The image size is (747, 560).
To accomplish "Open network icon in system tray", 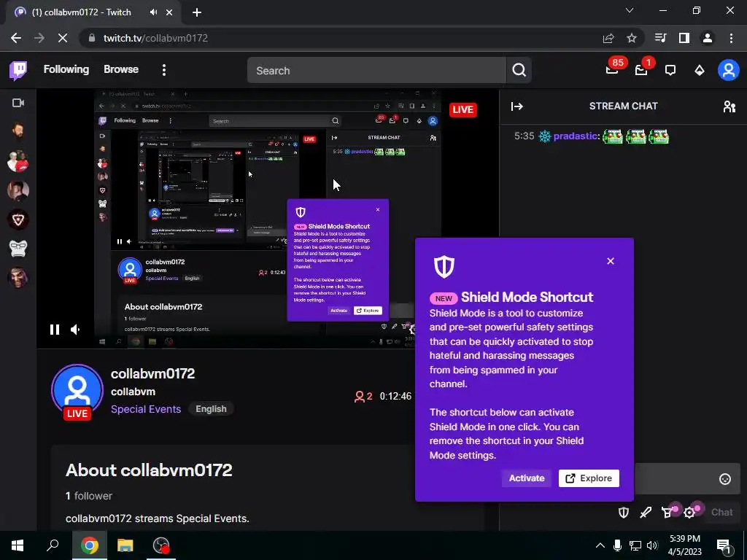I will point(635,545).
